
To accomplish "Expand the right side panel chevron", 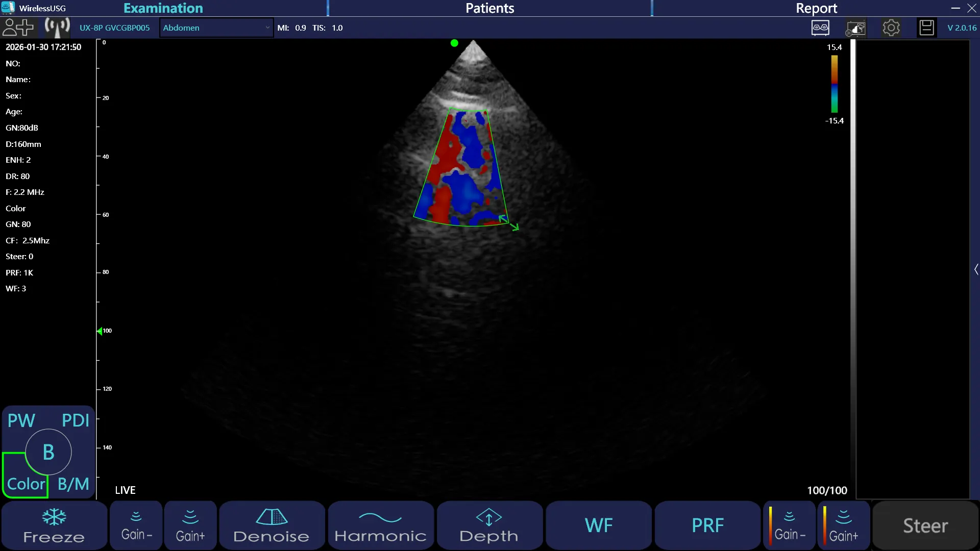I will (x=976, y=269).
